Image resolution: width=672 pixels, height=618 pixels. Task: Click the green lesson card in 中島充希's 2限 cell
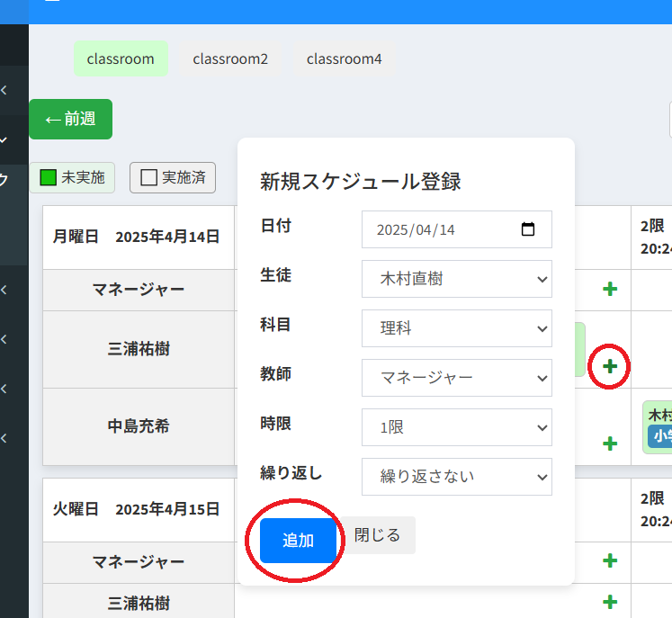[658, 427]
